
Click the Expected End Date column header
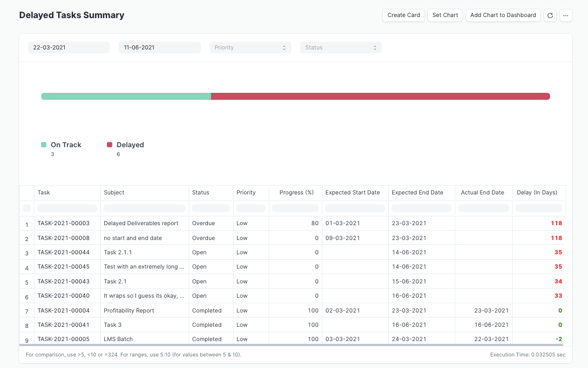point(417,193)
